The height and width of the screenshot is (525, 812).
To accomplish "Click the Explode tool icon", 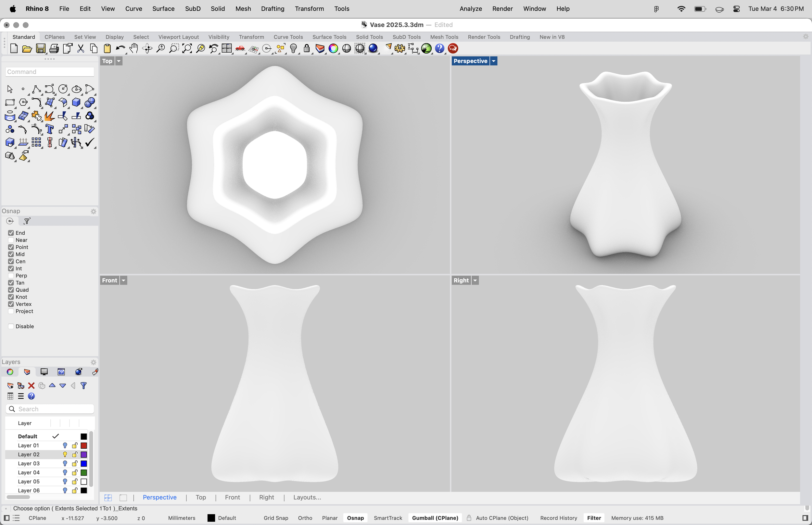I will (x=49, y=116).
